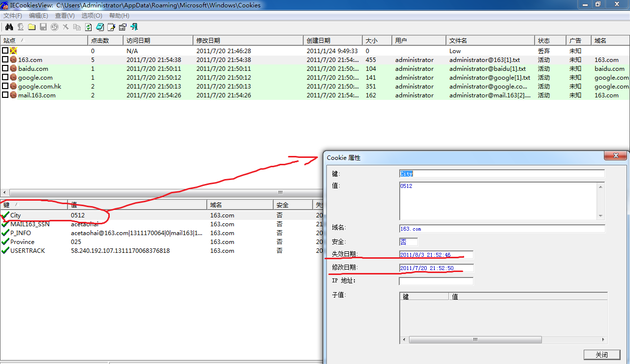Tick the checkbox for 163.com
This screenshot has height=364, width=630.
click(5, 60)
